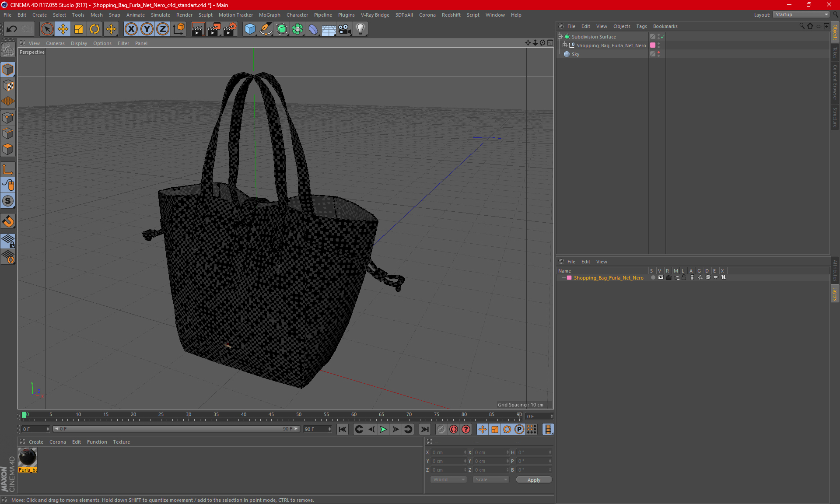Viewport: 840px width, 504px height.
Task: Go to start of animation
Action: tap(343, 429)
